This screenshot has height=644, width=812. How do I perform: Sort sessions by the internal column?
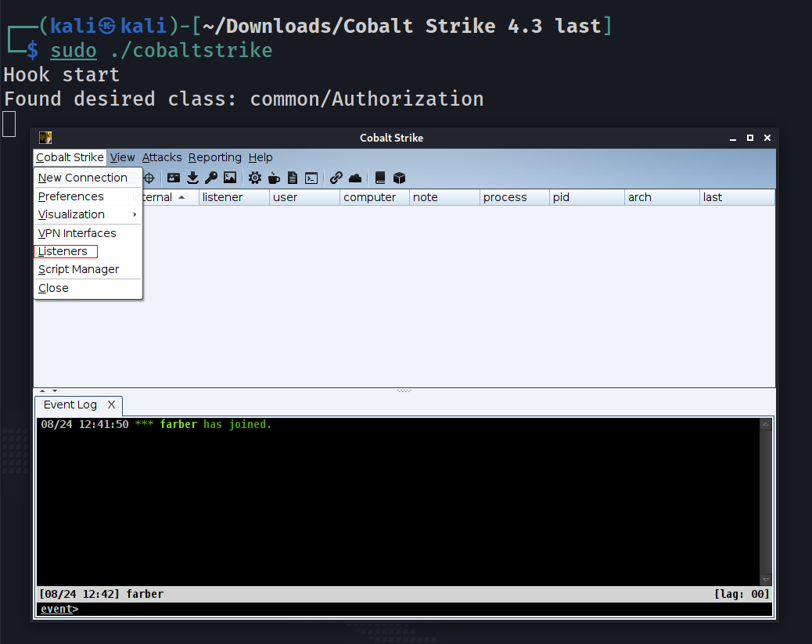[164, 197]
